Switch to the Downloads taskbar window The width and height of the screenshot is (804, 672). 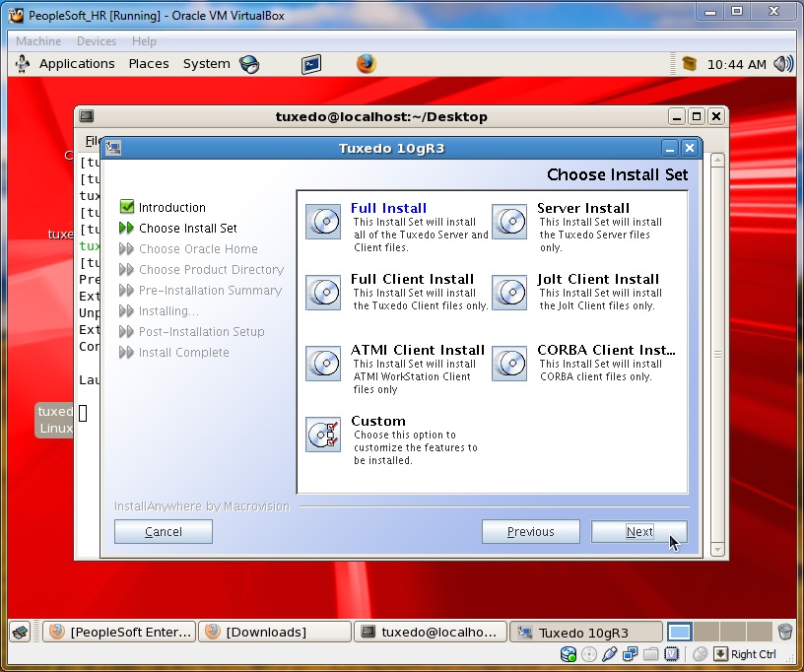[275, 632]
